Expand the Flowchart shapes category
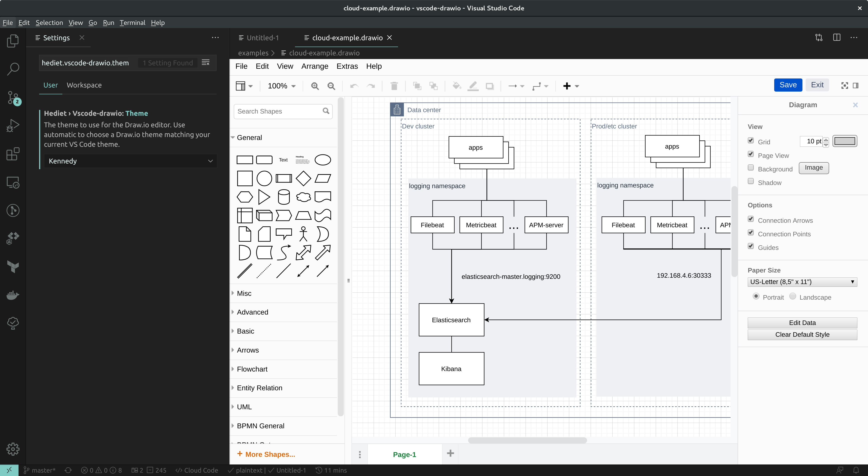Image resolution: width=868 pixels, height=476 pixels. tap(252, 369)
